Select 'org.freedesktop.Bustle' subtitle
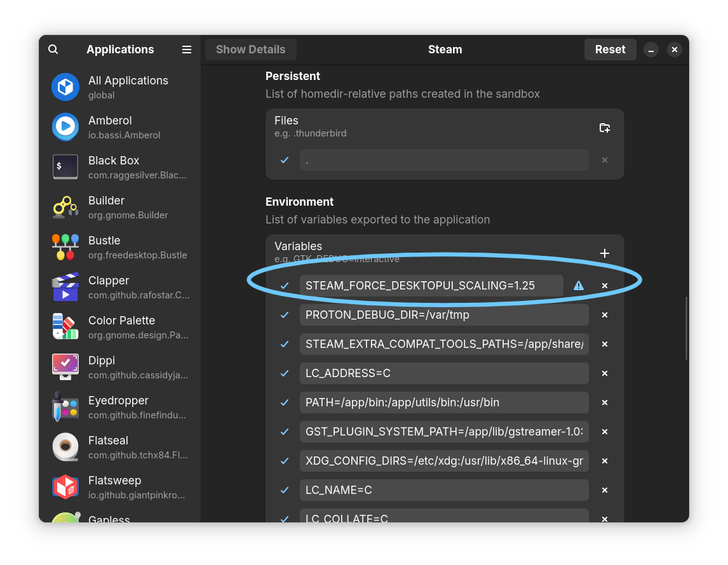Screen dimensions: 728x565 pos(137,255)
